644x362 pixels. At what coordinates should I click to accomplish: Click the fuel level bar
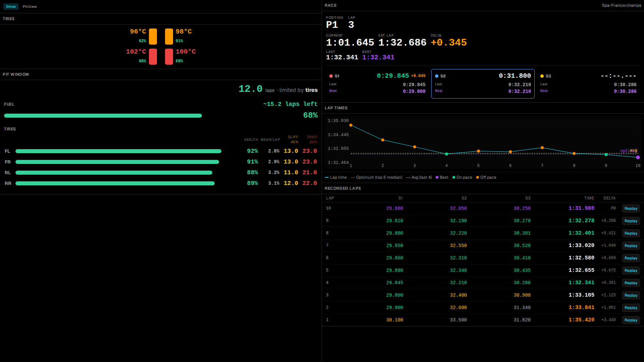(103, 116)
